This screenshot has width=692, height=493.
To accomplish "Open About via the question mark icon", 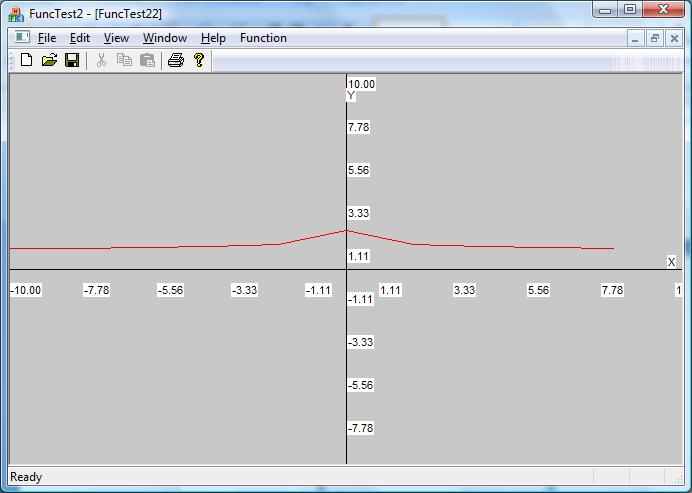I will (x=199, y=60).
